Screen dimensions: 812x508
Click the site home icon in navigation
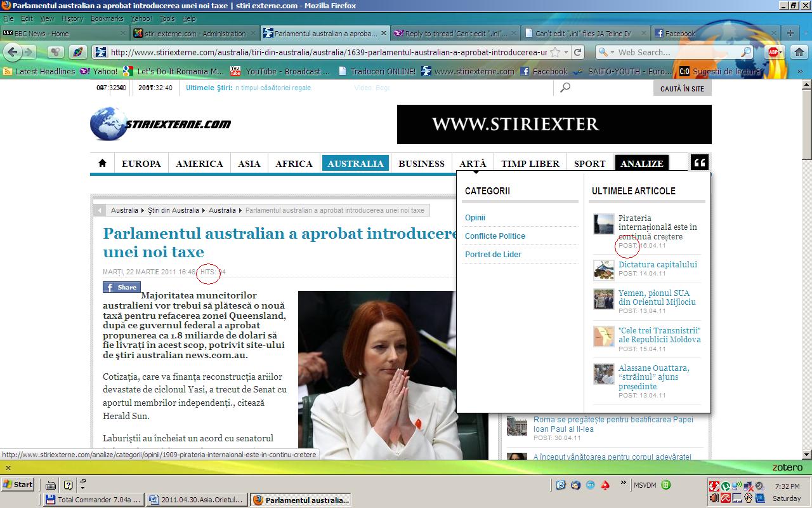click(102, 163)
